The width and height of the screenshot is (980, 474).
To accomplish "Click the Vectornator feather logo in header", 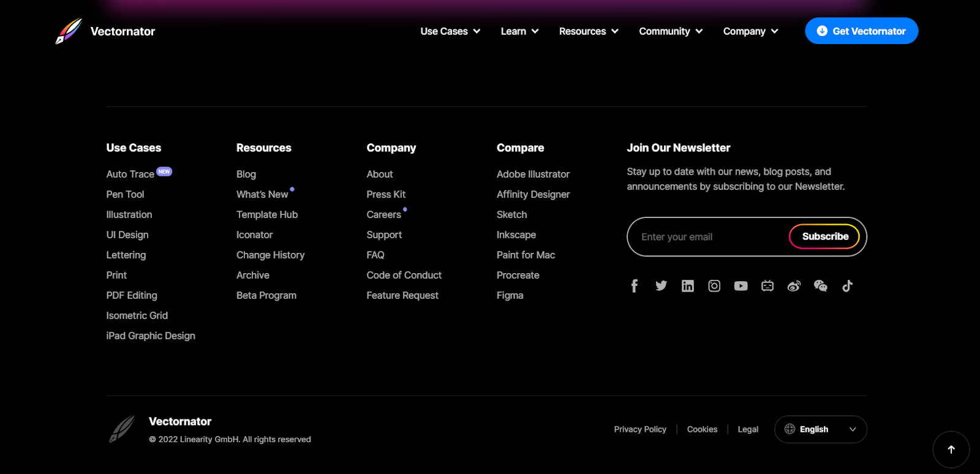I will tap(69, 31).
